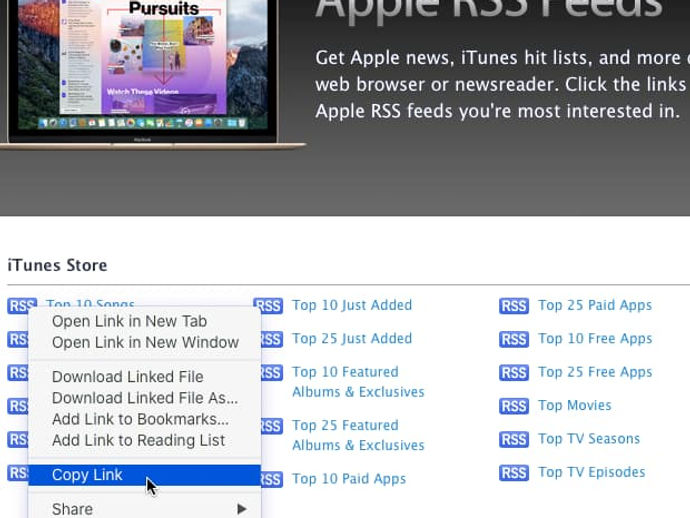Image resolution: width=690 pixels, height=518 pixels.
Task: Click the Apple RSS Feeds page title
Action: (x=488, y=9)
